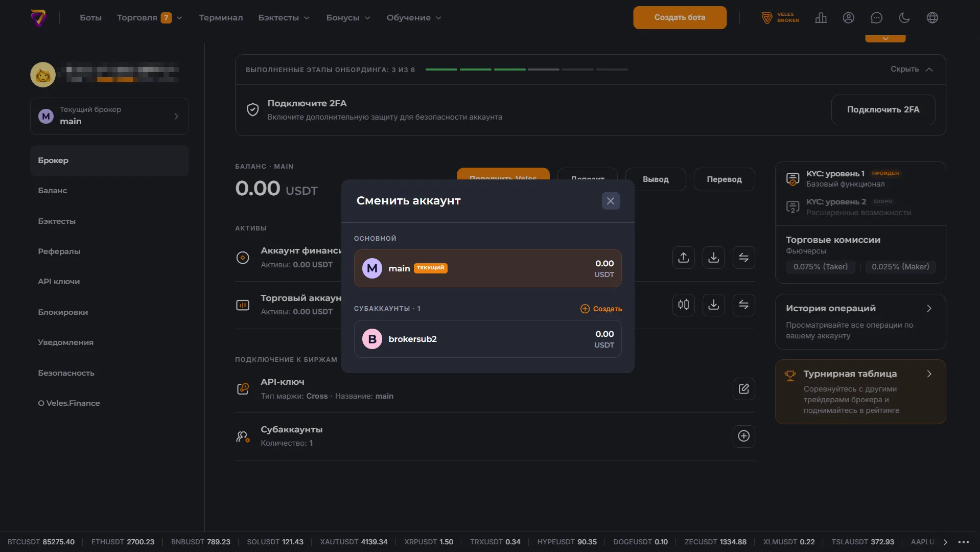The image size is (980, 552).
Task: Click the Veles Broker logo
Action: 780,18
